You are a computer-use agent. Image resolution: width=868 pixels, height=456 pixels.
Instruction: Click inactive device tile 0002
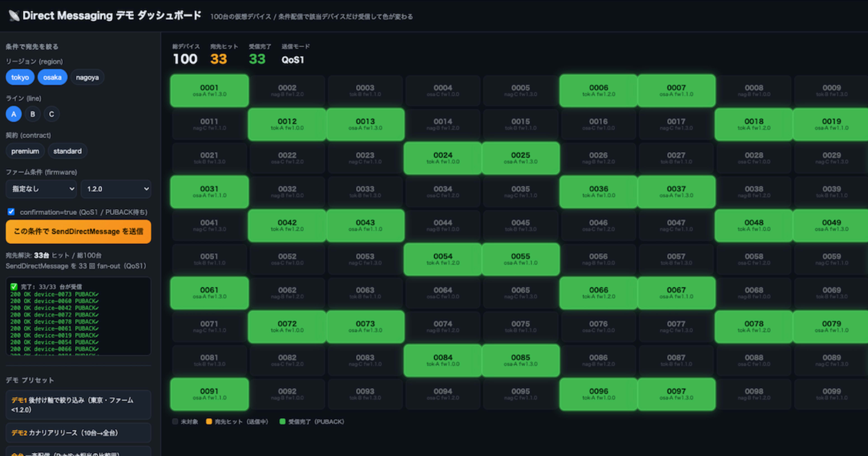[287, 91]
